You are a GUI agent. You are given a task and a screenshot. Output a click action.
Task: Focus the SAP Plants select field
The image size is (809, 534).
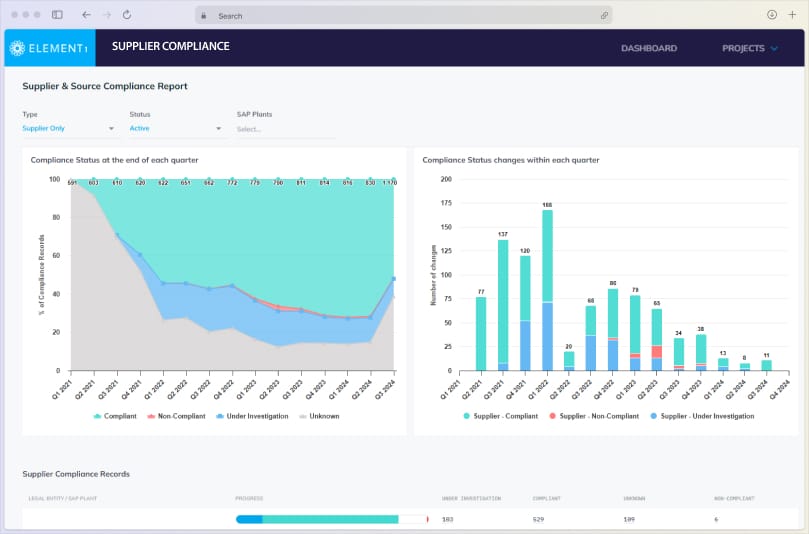pyautogui.click(x=285, y=129)
